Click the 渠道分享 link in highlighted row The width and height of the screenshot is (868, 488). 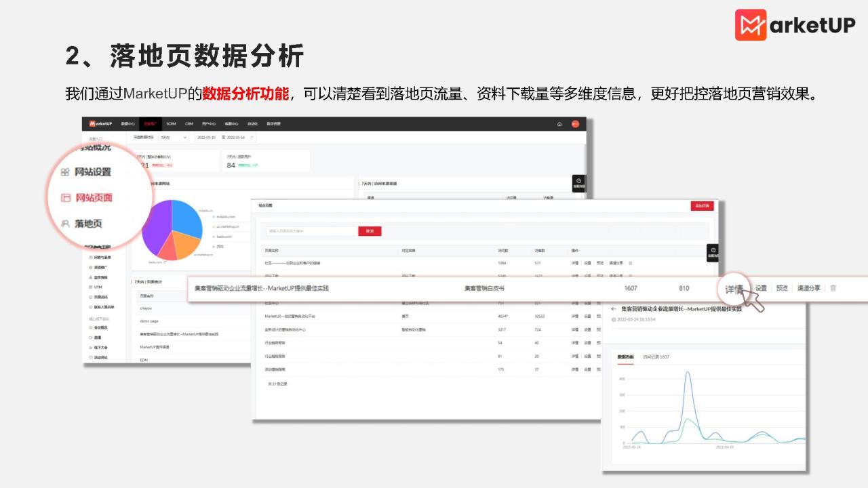click(x=808, y=288)
